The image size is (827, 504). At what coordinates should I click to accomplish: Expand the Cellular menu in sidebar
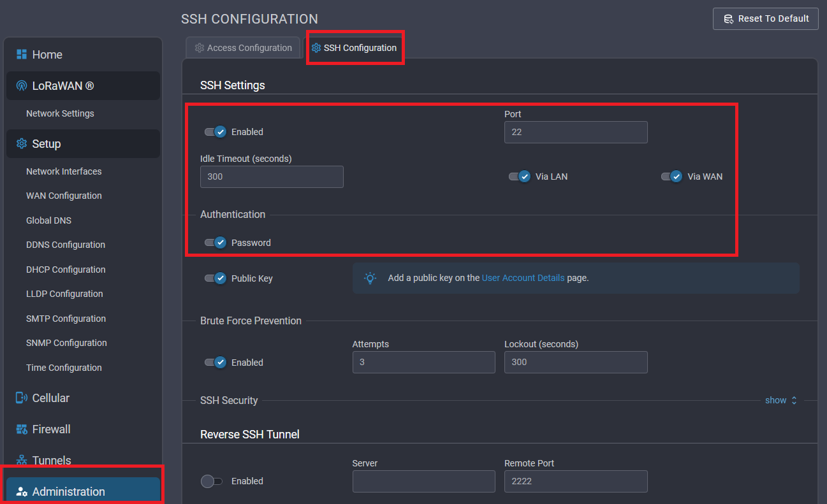pos(51,398)
